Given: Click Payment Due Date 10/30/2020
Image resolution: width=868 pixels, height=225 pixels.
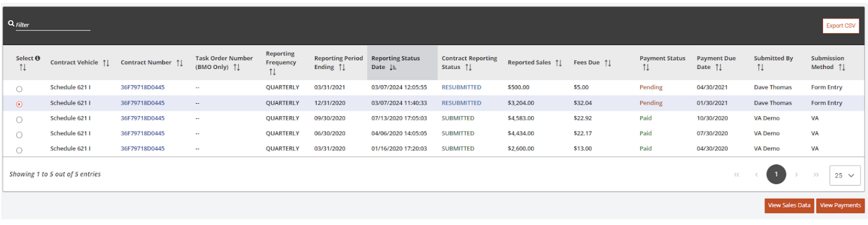Looking at the screenshot, I should tap(713, 118).
